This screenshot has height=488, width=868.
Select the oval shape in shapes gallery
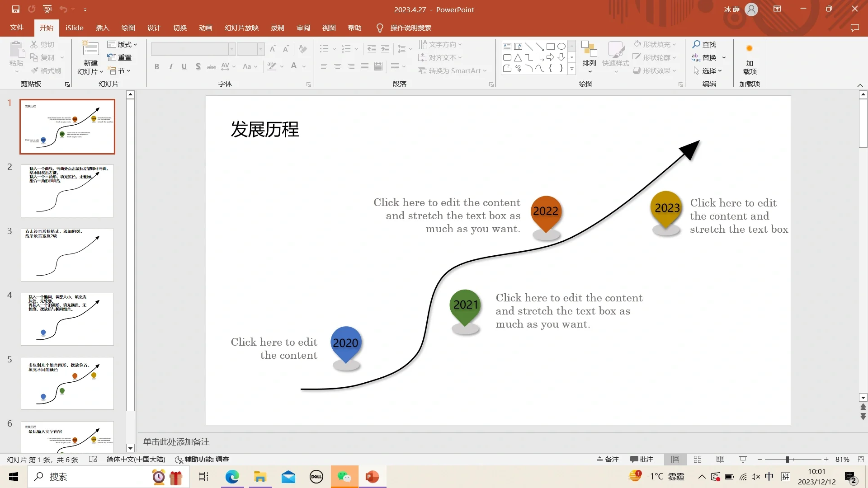[x=561, y=47]
